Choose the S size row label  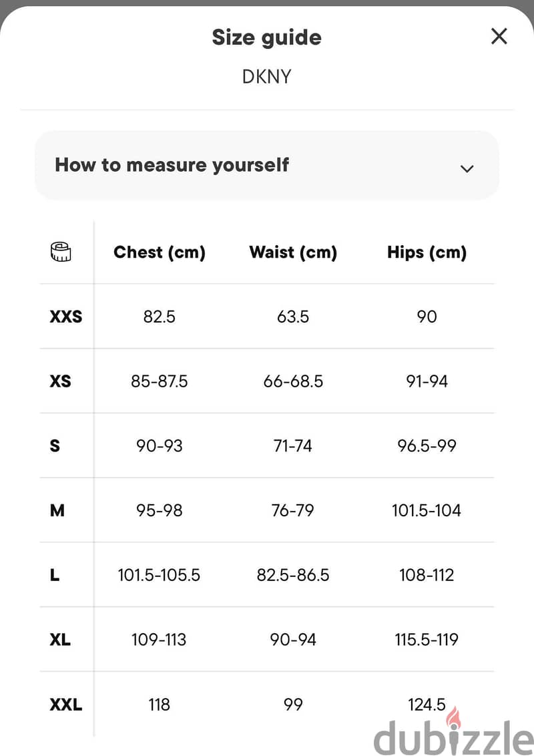(55, 445)
